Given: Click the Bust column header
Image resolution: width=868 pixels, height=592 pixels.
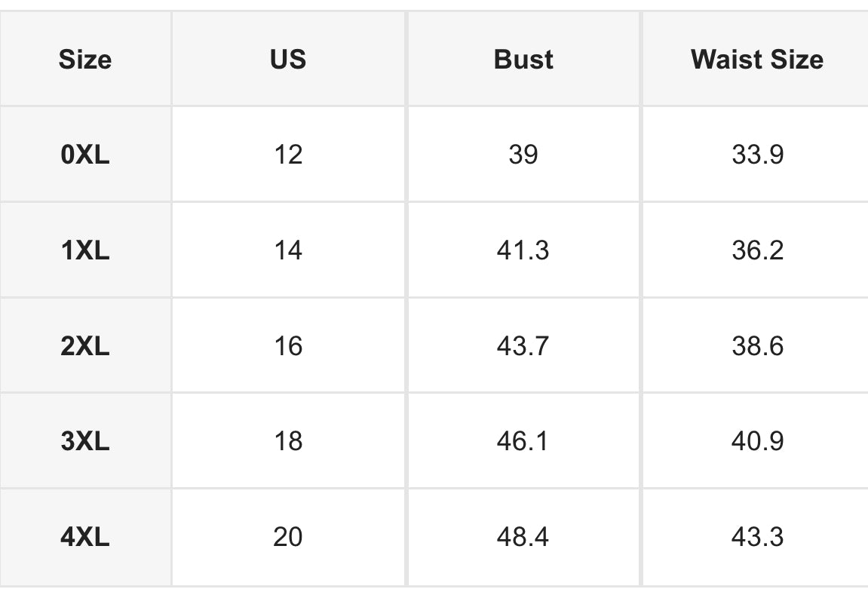Looking at the screenshot, I should (x=523, y=59).
